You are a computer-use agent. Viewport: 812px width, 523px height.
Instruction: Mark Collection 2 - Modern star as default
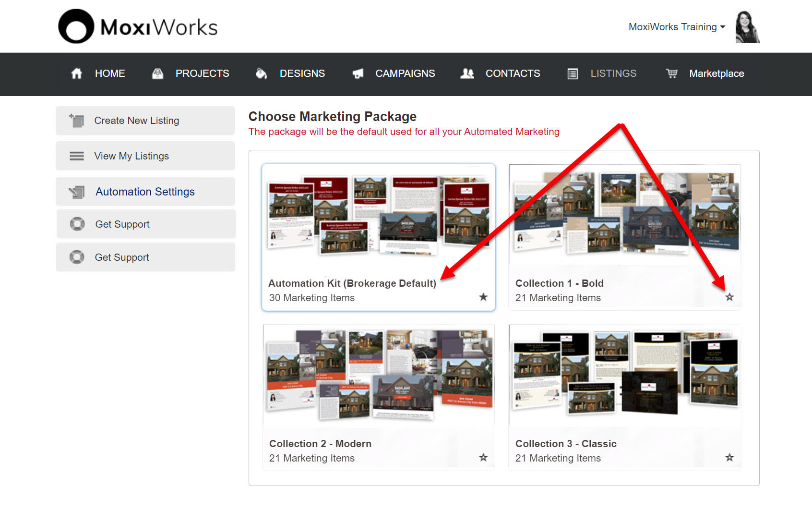click(x=483, y=458)
